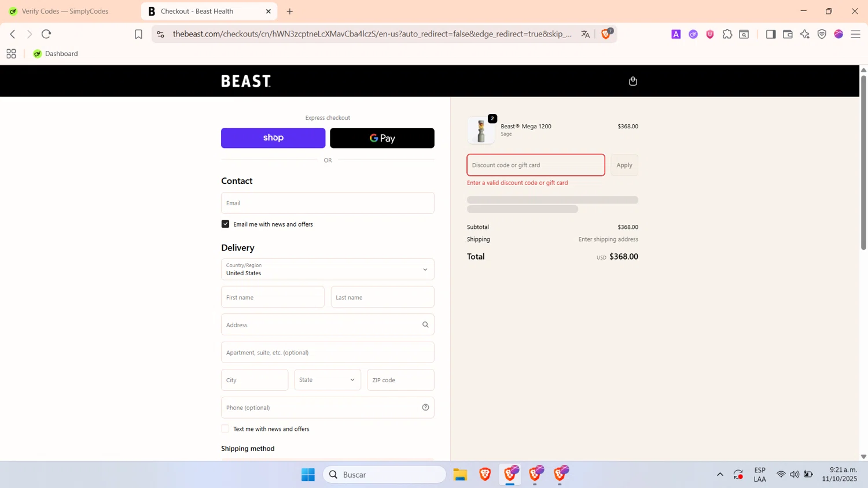Reload the checkout page
Viewport: 868px width, 488px height.
(x=46, y=34)
